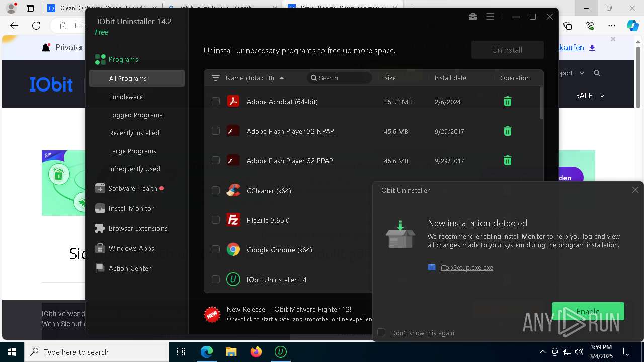The image size is (644, 362).
Task: Click the Adobe Flash Player 32 PPAPI icon
Action: pyautogui.click(x=233, y=161)
